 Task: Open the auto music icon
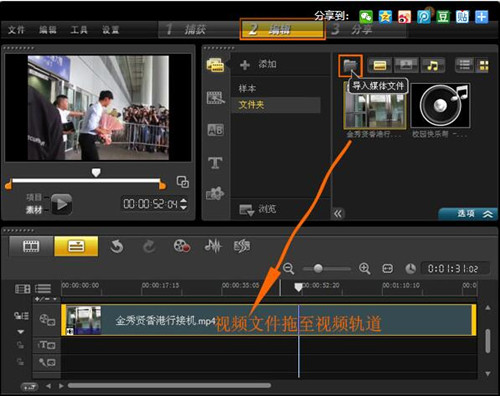point(242,246)
